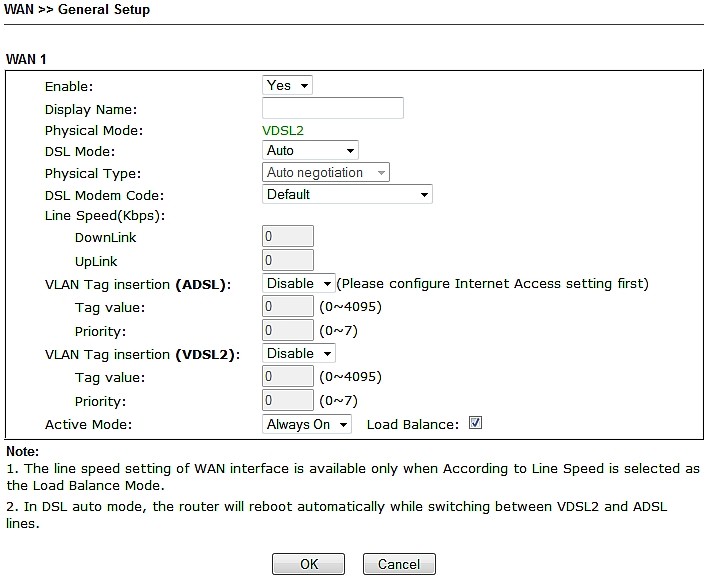This screenshot has width=708, height=583.
Task: Open VLAN Tag insertion (VDSL2) dropdown
Action: [x=298, y=354]
